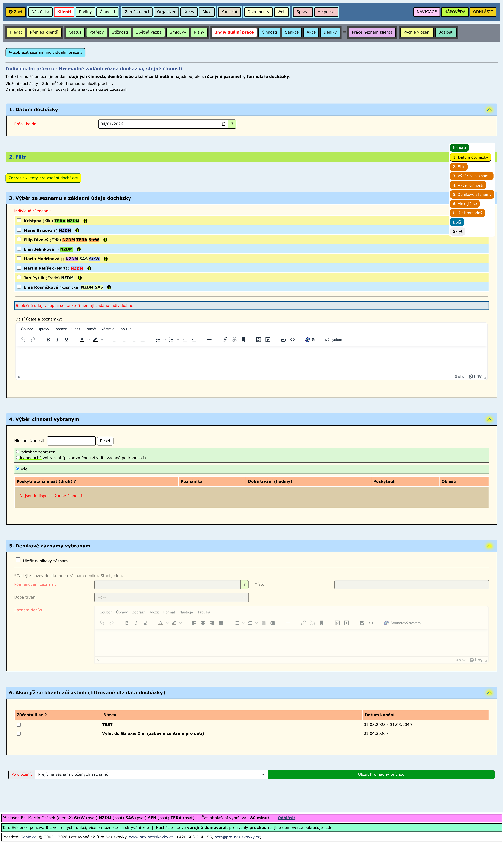Open Tabulka menu in Další údaje editor
Screen dimensions: 504x848
(125, 329)
